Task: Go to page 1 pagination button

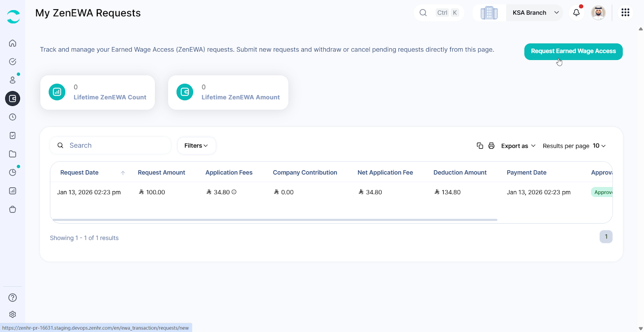Action: point(606,237)
